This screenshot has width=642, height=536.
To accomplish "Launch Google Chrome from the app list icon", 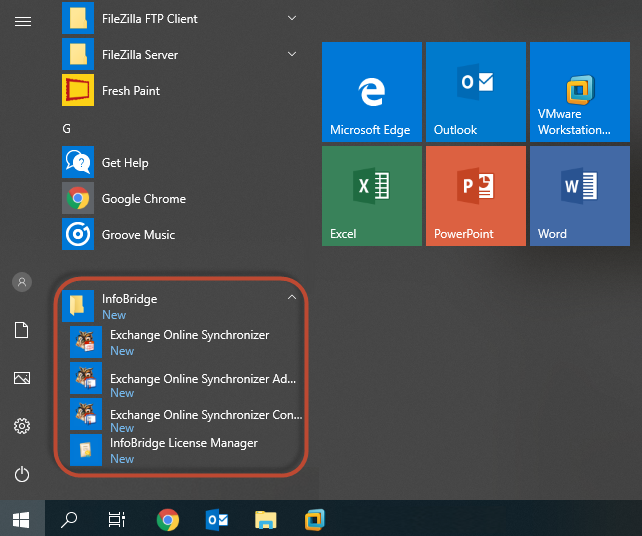I will [78, 198].
